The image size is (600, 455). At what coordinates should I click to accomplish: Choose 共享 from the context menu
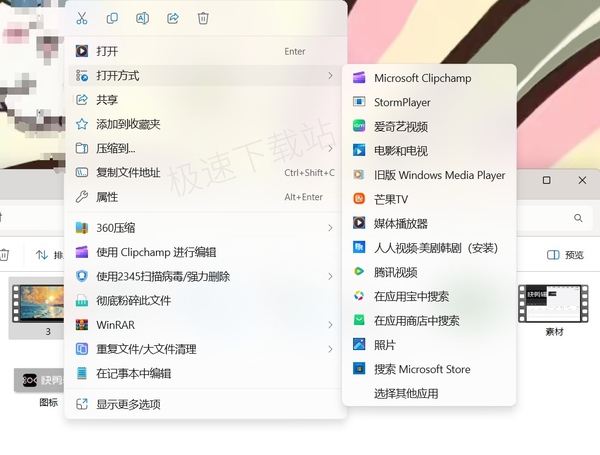click(x=205, y=99)
